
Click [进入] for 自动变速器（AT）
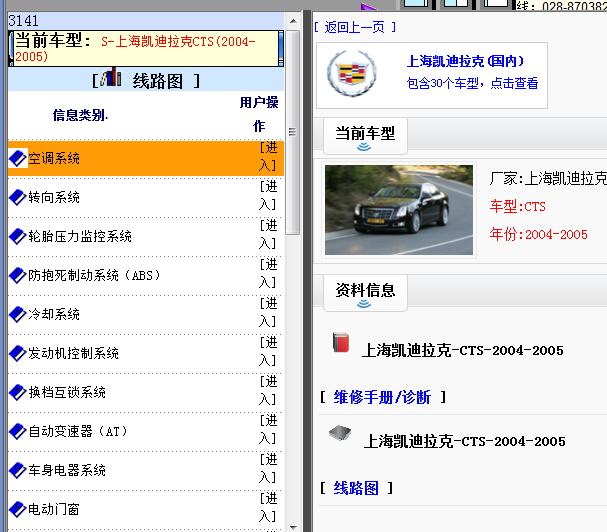[x=268, y=429]
